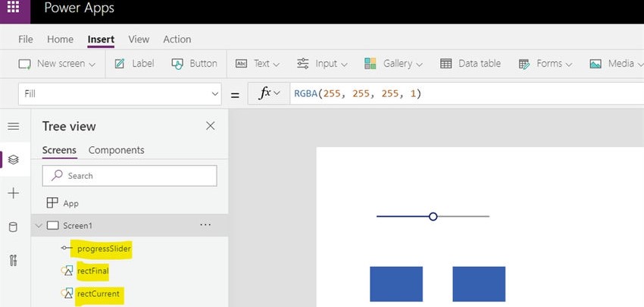Switch to the Home tab
The height and width of the screenshot is (307, 644).
point(60,39)
